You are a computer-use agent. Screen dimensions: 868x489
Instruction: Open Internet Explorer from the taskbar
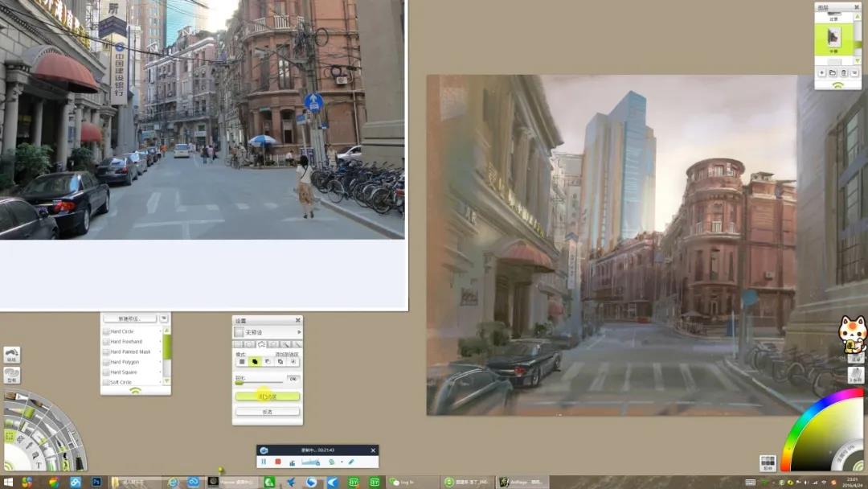point(173,483)
